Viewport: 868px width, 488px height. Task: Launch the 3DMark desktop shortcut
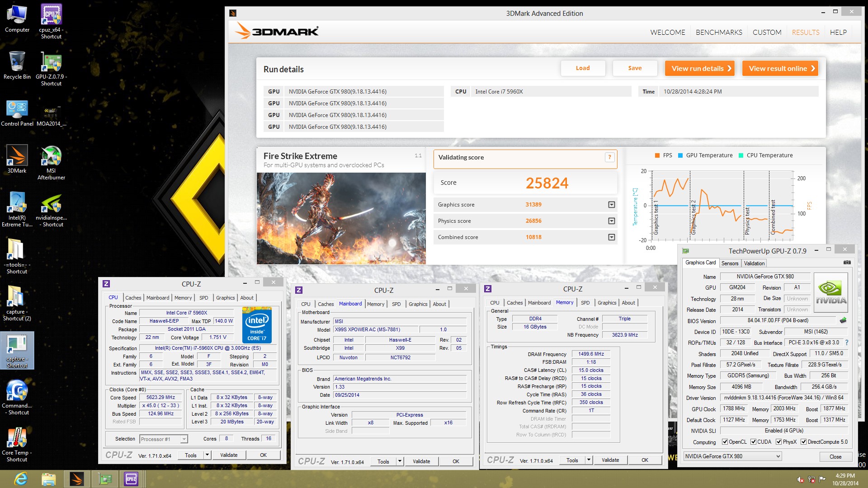pyautogui.click(x=17, y=159)
